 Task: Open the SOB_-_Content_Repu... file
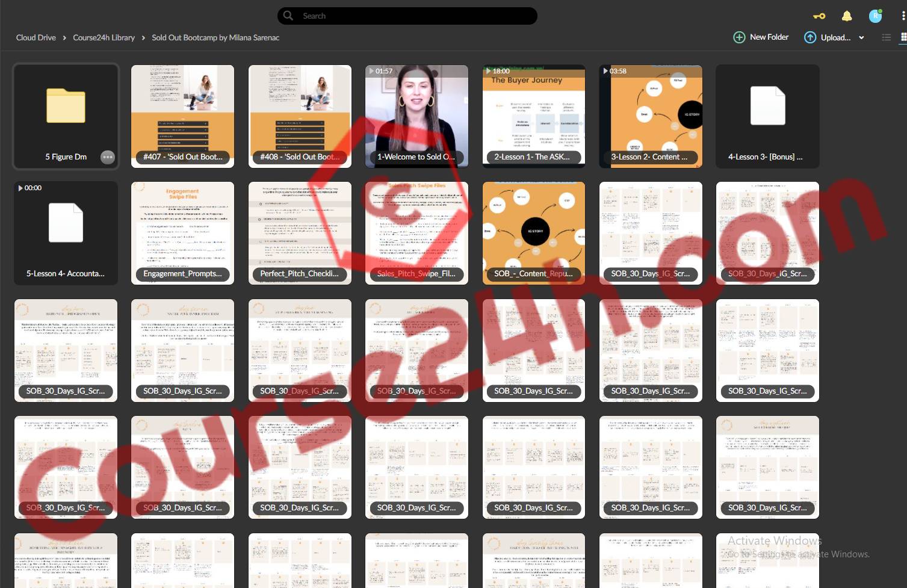(x=534, y=233)
